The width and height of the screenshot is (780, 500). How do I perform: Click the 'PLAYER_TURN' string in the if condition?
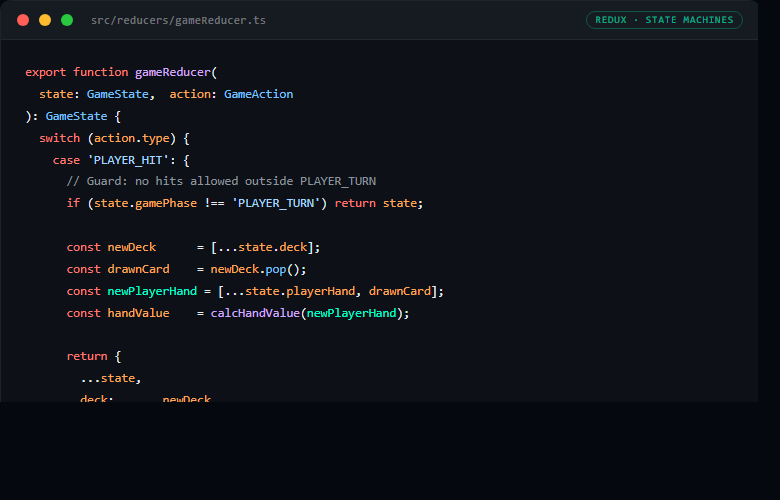tap(276, 203)
